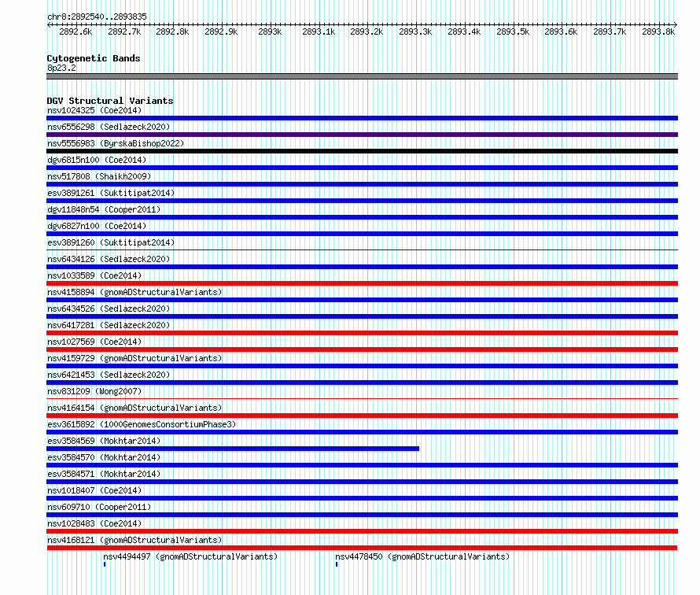700x595 pixels.
Task: Select nsv6434126 (Sedlazeck2020) label
Action: (x=109, y=259)
